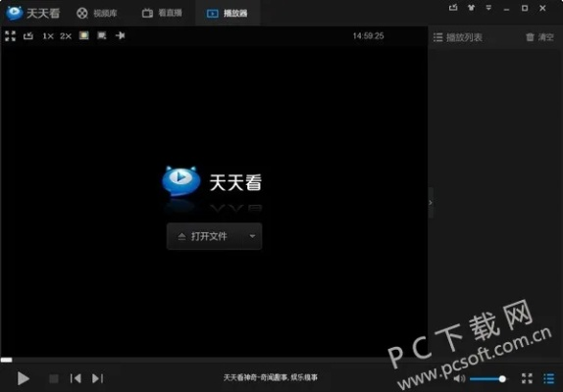Open the main menu dropdown in title bar
This screenshot has height=392, width=563.
[488, 8]
